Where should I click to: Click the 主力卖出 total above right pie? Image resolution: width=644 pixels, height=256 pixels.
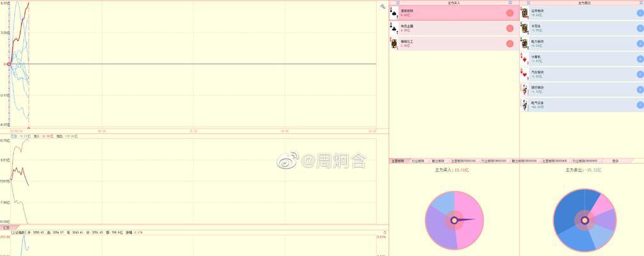coord(583,170)
